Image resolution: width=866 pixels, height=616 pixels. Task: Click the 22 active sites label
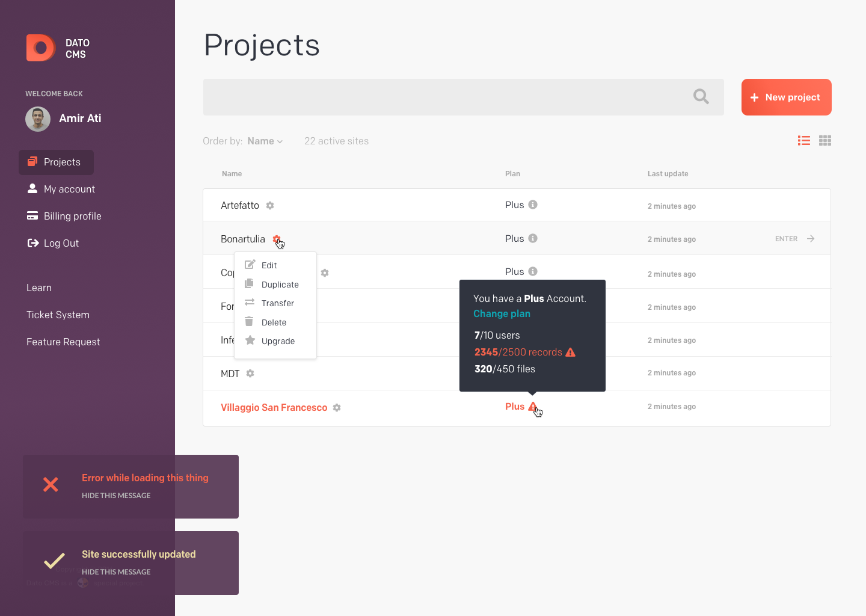tap(336, 141)
